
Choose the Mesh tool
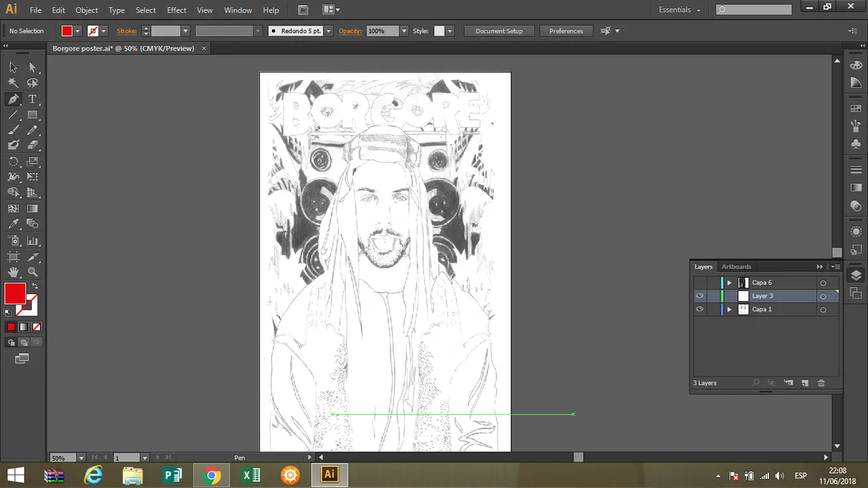tap(13, 209)
